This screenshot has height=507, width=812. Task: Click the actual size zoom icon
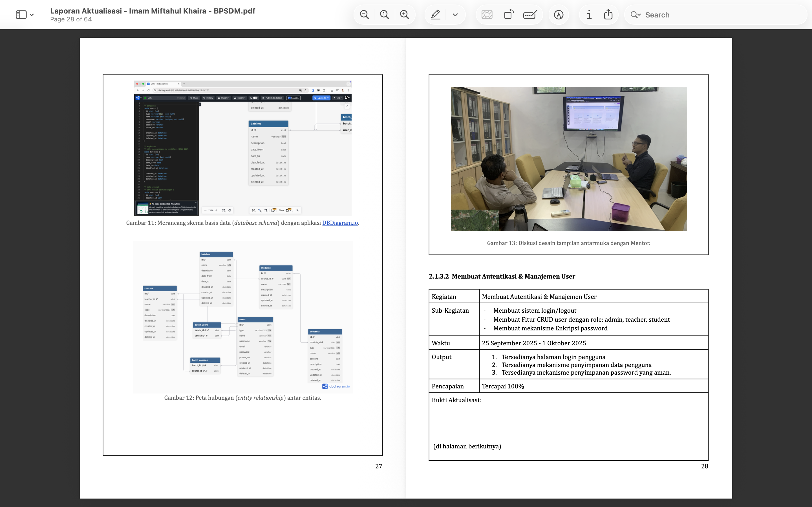pyautogui.click(x=385, y=15)
